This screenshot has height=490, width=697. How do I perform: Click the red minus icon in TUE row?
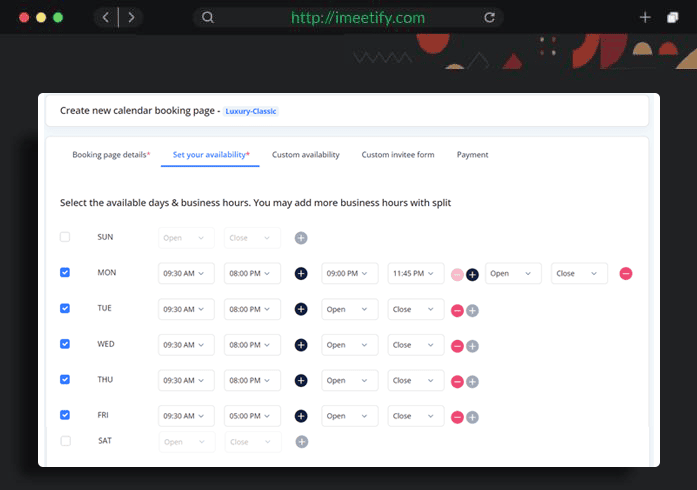pos(457,310)
